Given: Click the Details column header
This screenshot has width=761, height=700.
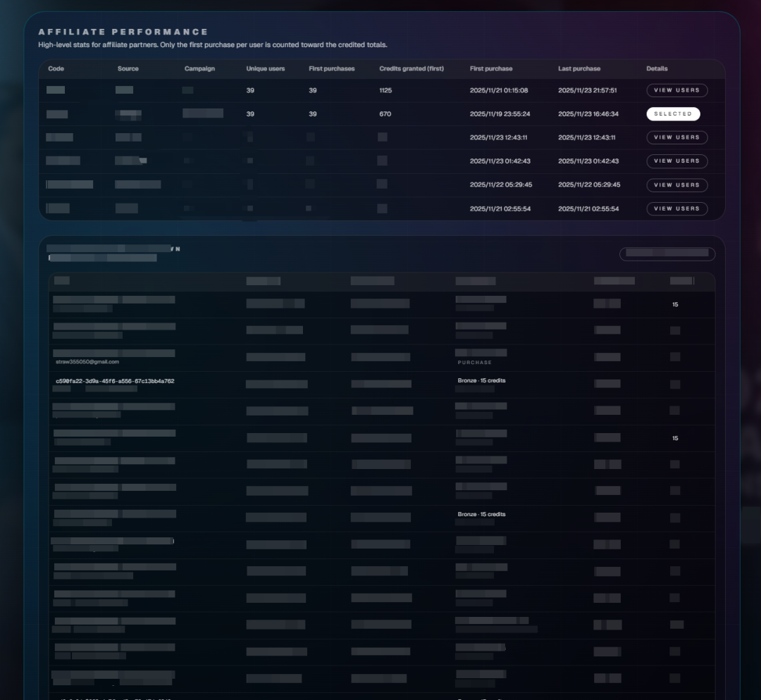Looking at the screenshot, I should pyautogui.click(x=657, y=69).
